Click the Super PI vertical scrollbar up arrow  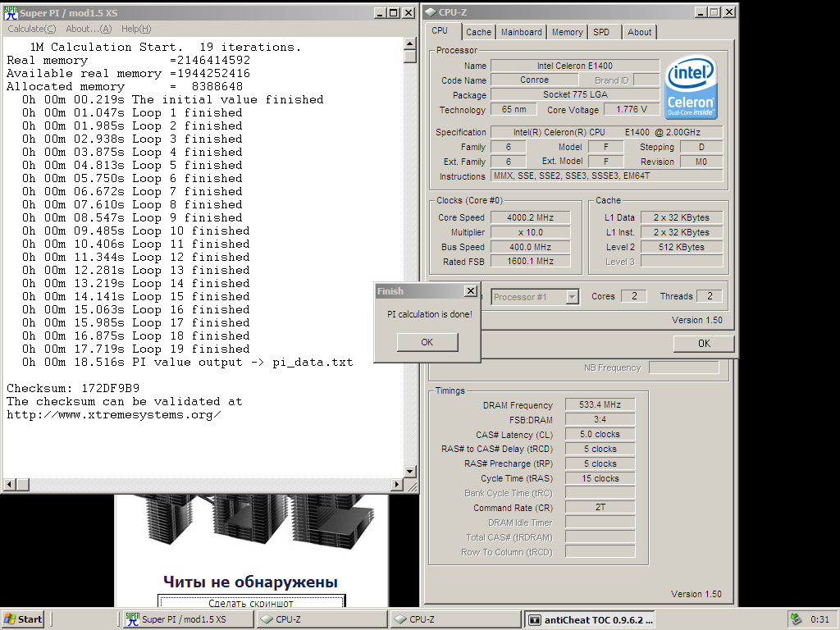(x=410, y=44)
